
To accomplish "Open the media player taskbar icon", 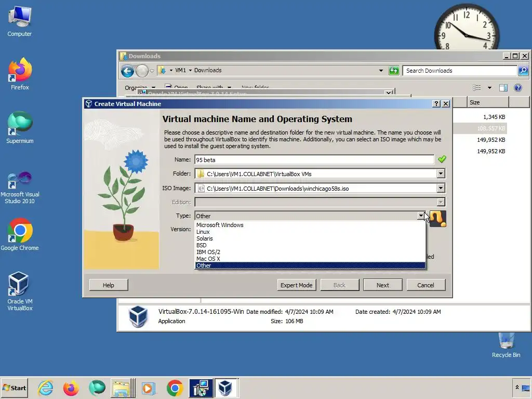I will pos(148,388).
